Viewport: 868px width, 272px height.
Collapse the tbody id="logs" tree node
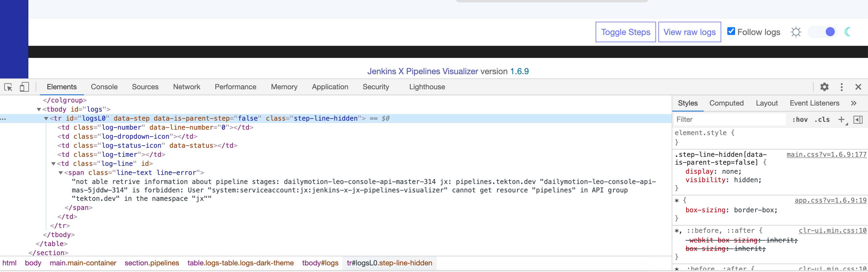[39, 109]
